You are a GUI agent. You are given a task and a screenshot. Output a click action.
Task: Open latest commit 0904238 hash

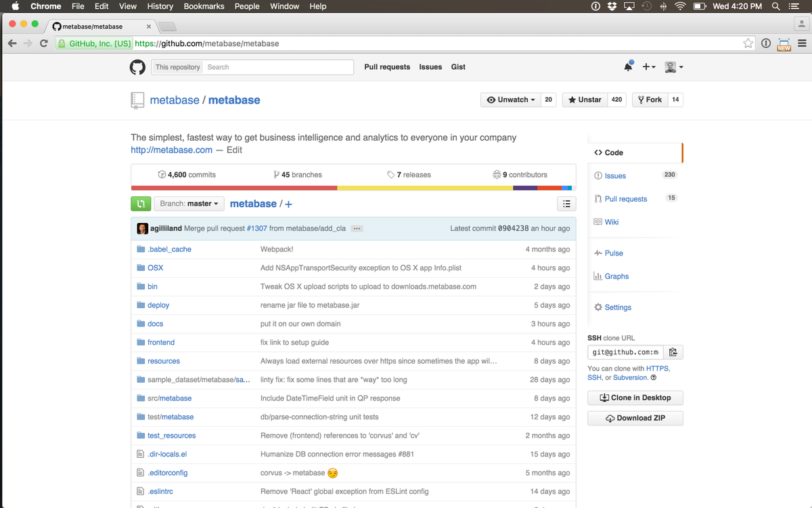(x=515, y=229)
